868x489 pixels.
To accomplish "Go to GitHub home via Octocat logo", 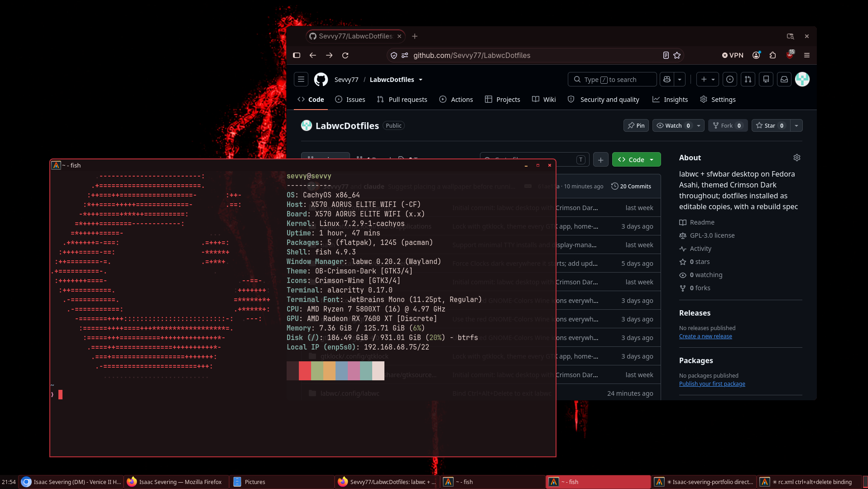I will click(321, 79).
